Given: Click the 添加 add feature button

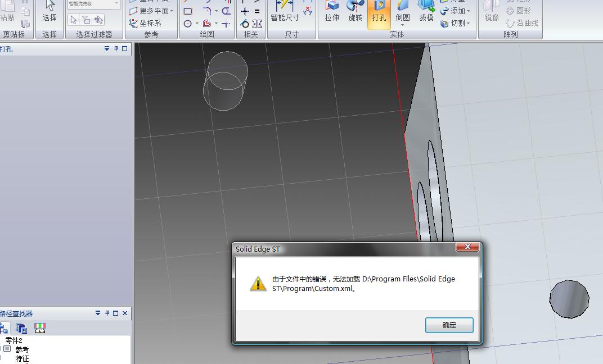Looking at the screenshot, I should click(x=453, y=11).
